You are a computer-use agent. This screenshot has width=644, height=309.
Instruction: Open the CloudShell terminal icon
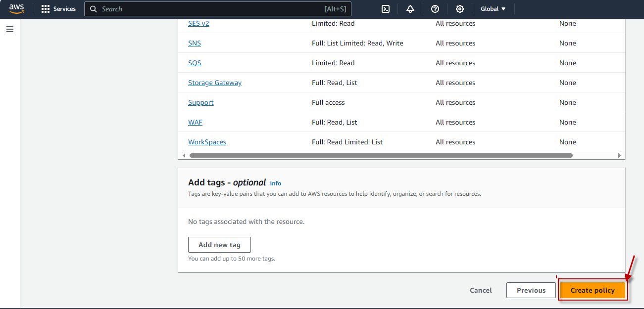click(x=386, y=9)
